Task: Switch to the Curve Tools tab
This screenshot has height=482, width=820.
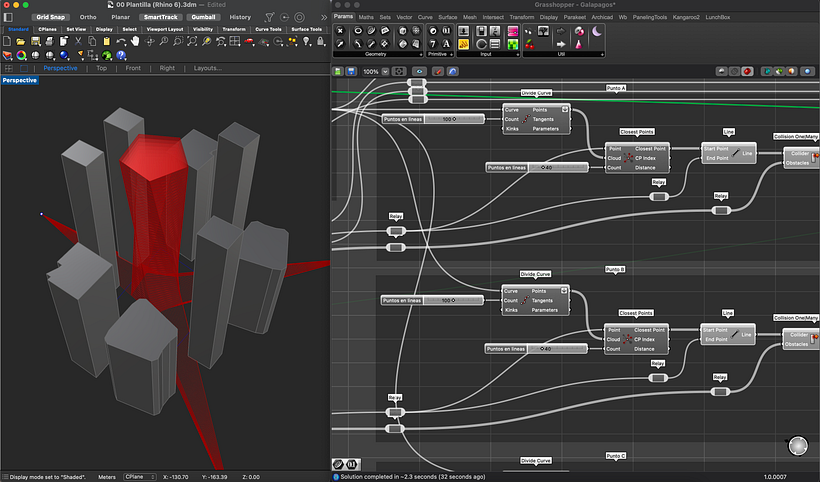Action: click(x=268, y=29)
